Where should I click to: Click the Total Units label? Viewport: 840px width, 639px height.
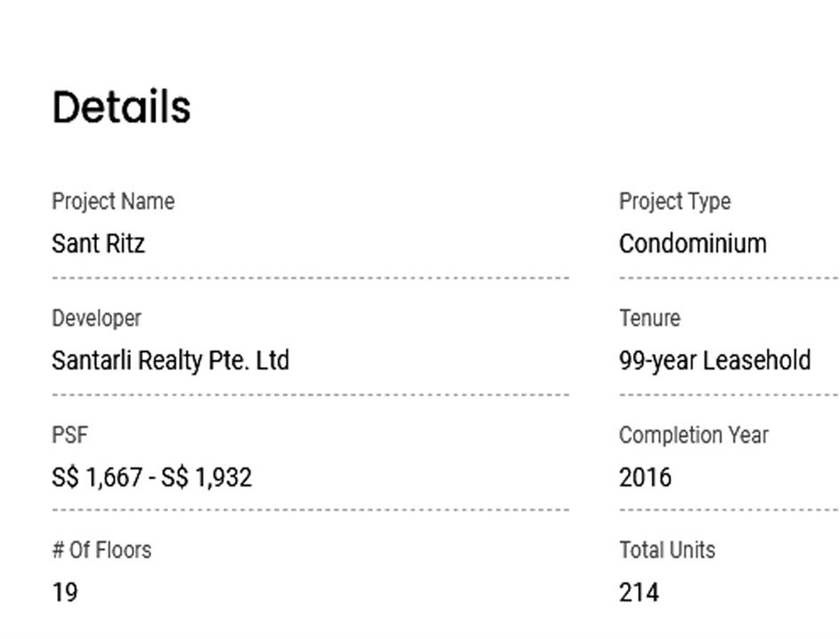pos(666,550)
